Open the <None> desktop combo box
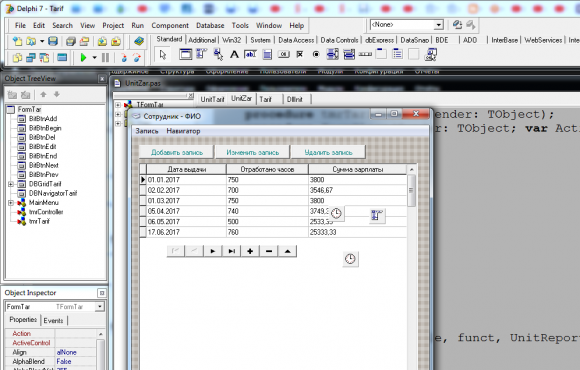This screenshot has height=370, width=580. coord(438,25)
